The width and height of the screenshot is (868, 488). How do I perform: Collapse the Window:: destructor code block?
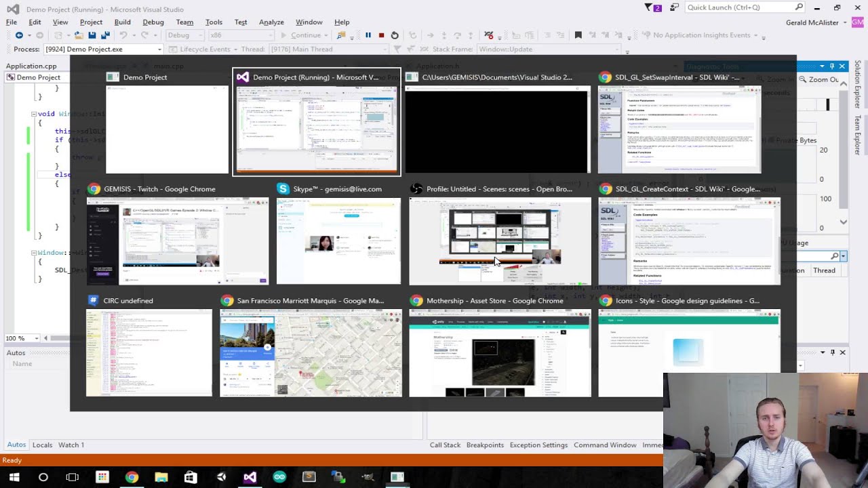coord(34,253)
